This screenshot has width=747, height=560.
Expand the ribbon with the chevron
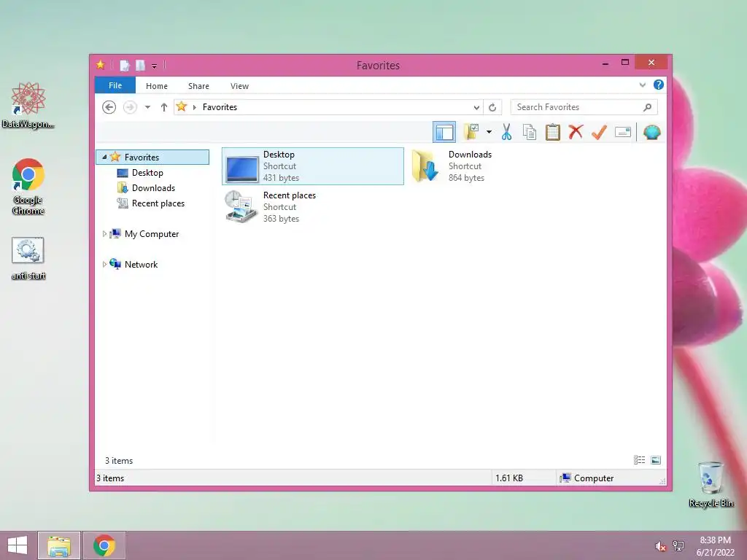(642, 85)
